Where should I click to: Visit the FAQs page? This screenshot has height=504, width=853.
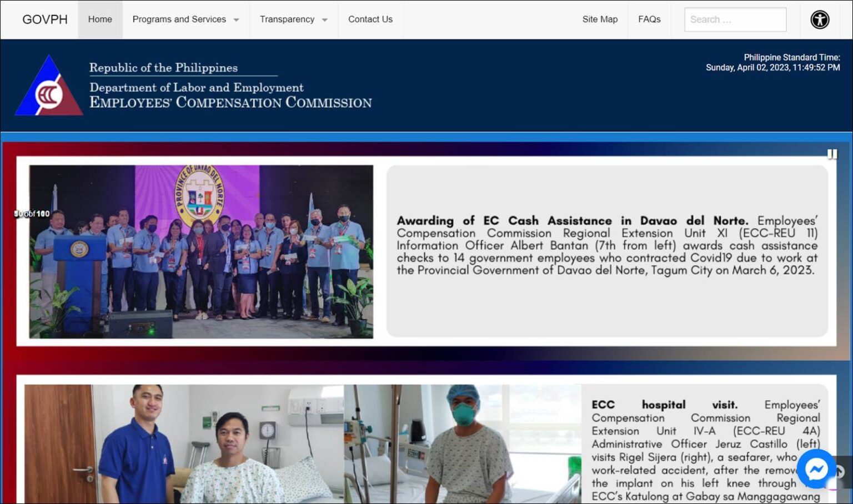(x=649, y=19)
